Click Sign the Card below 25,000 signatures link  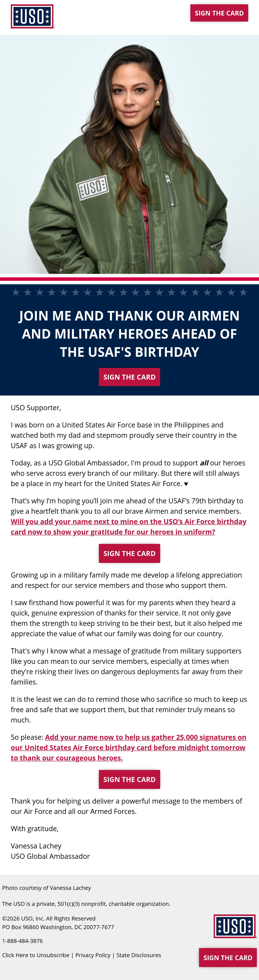click(129, 779)
